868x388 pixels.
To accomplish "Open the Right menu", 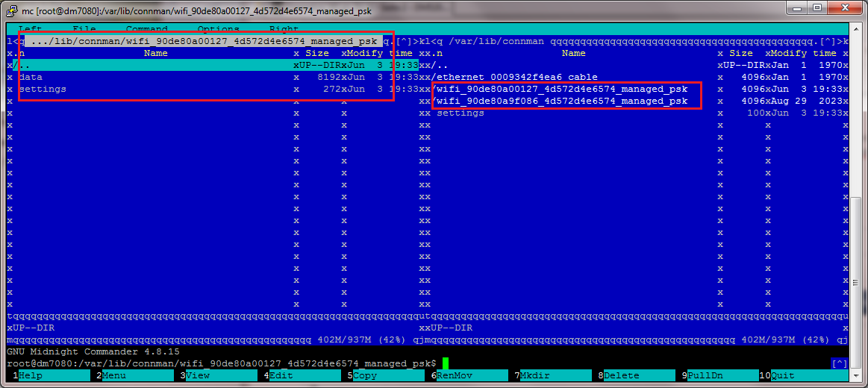I will [284, 30].
